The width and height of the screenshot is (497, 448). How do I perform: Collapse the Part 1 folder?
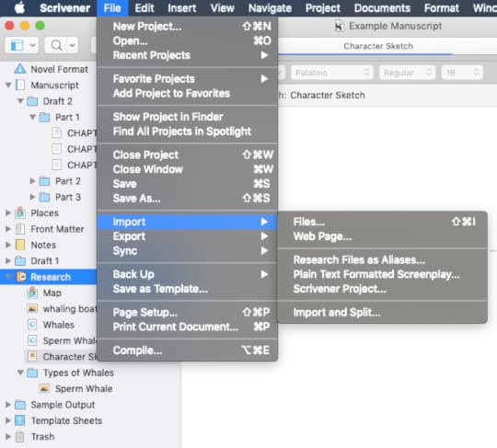coord(32,117)
